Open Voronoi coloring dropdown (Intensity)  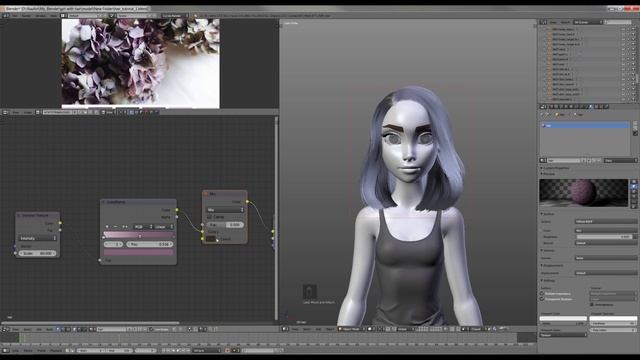(38, 238)
